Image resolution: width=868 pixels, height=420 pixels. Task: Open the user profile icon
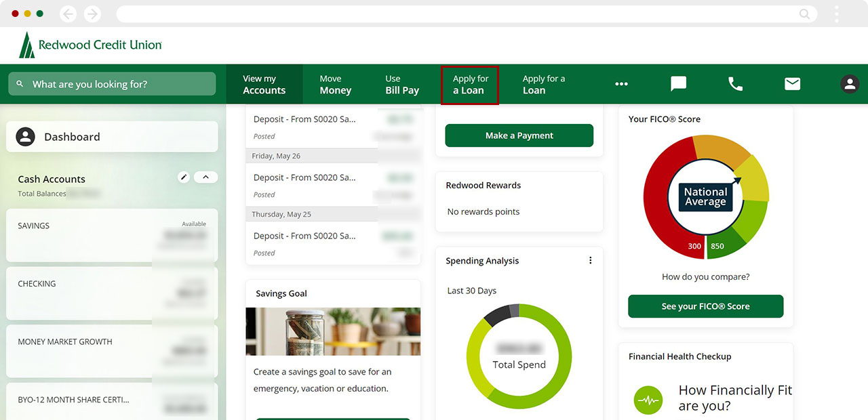pyautogui.click(x=849, y=84)
